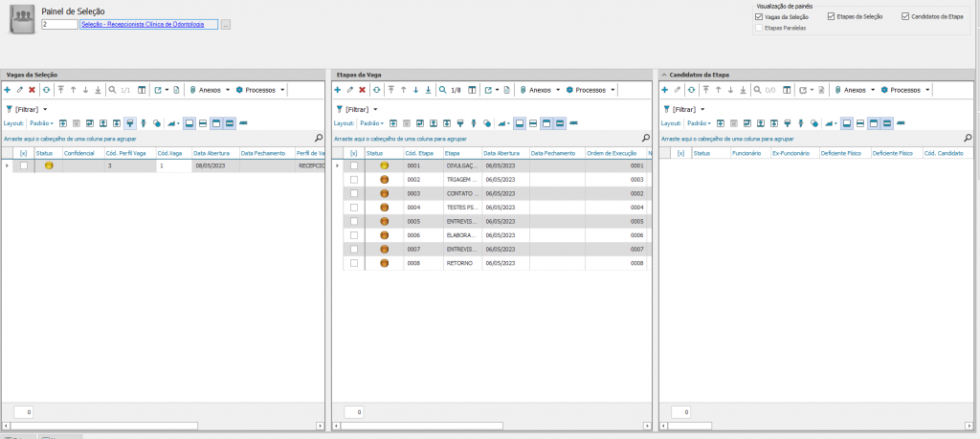Click the search magnifier in Vagas da Seleção toolbar
Image resolution: width=980 pixels, height=439 pixels.
(x=112, y=90)
